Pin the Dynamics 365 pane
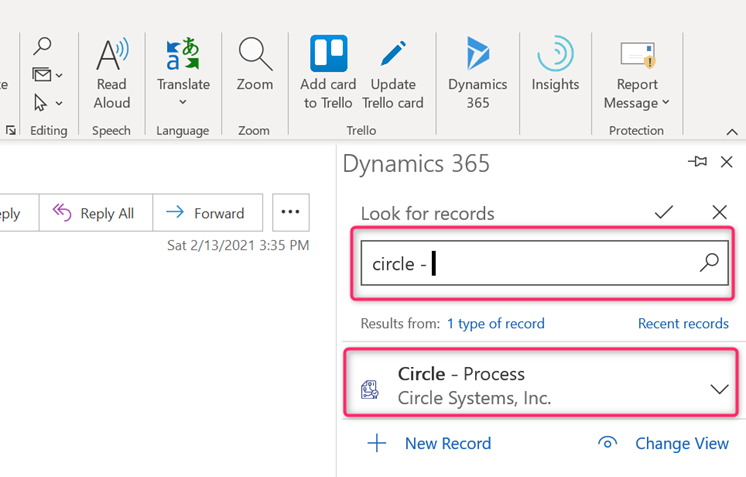Image resolution: width=746 pixels, height=477 pixels. pyautogui.click(x=697, y=162)
